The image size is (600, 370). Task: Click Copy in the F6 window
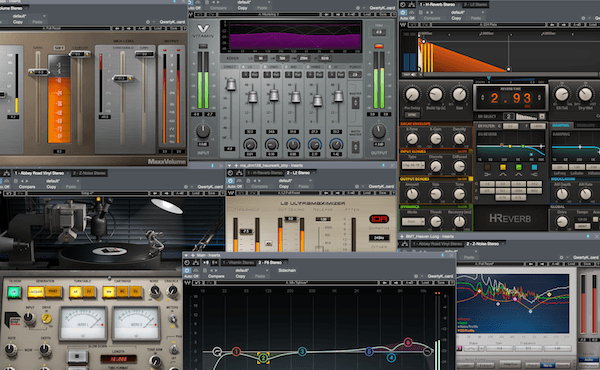[241, 276]
